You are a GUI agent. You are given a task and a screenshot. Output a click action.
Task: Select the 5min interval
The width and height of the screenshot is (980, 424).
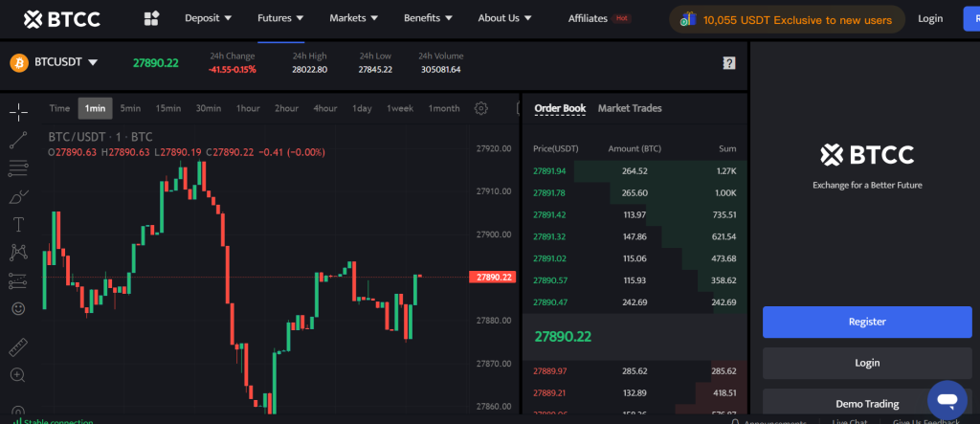click(130, 108)
